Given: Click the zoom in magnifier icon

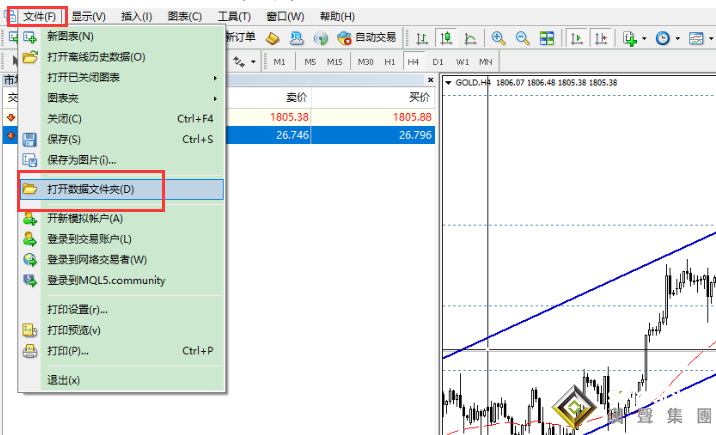Looking at the screenshot, I should point(498,38).
